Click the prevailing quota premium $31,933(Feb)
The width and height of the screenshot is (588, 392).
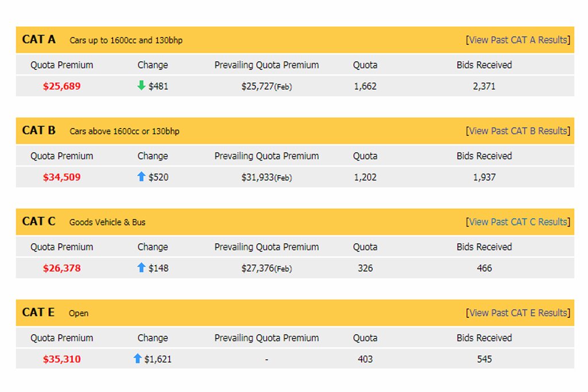(x=266, y=178)
